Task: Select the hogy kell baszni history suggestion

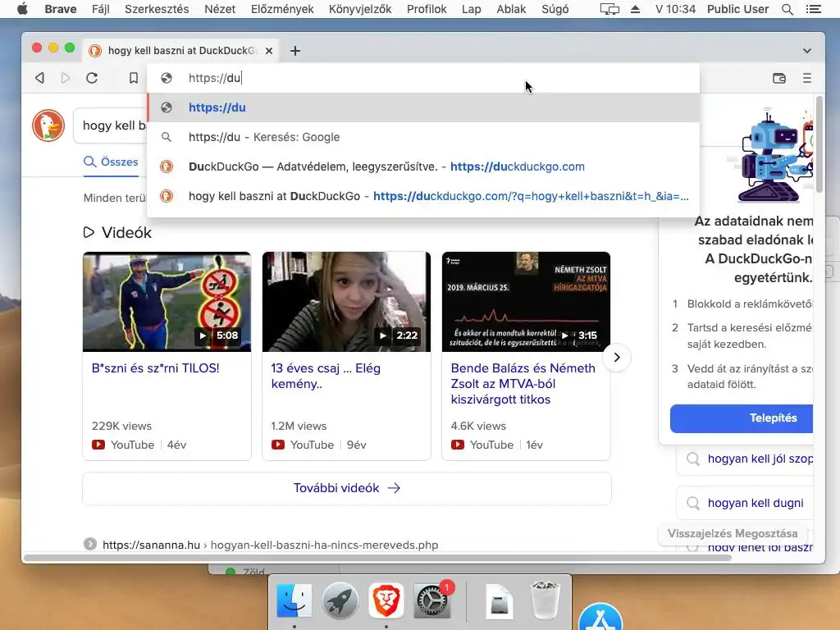Action: click(x=423, y=196)
